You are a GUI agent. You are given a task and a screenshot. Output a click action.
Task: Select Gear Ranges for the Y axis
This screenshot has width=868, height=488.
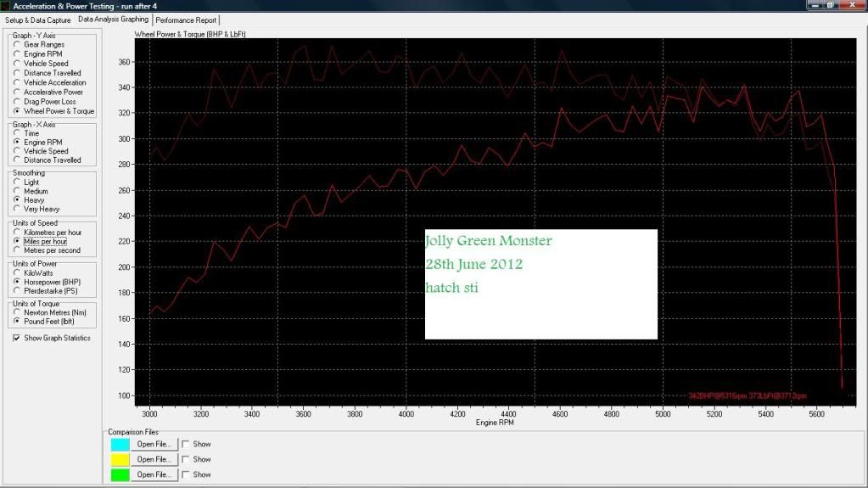coord(17,45)
